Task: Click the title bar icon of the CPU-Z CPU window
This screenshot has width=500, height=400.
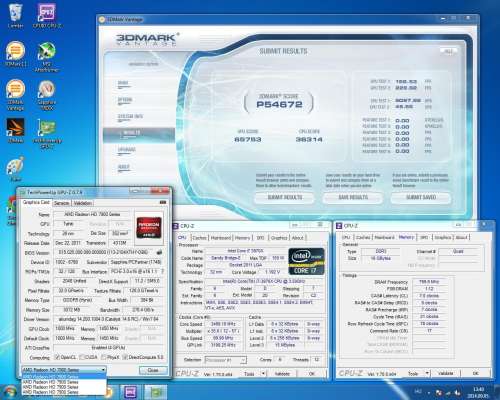Action: [176, 226]
